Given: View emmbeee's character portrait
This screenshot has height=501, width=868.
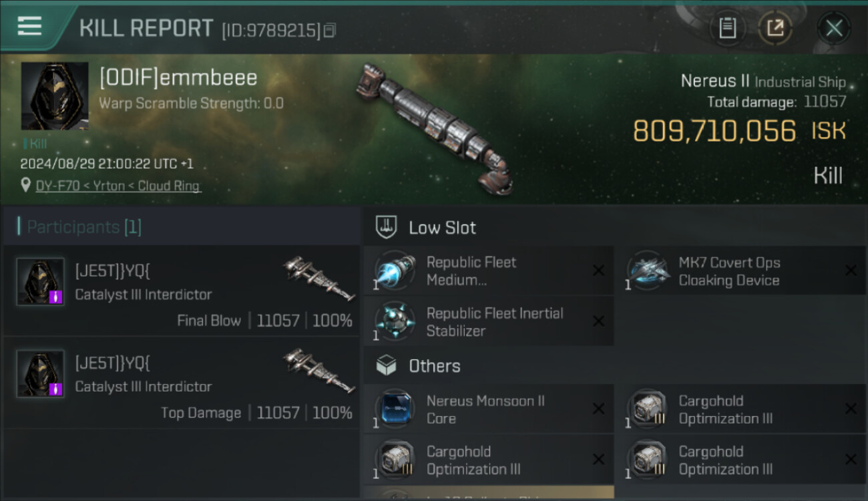Looking at the screenshot, I should (55, 96).
